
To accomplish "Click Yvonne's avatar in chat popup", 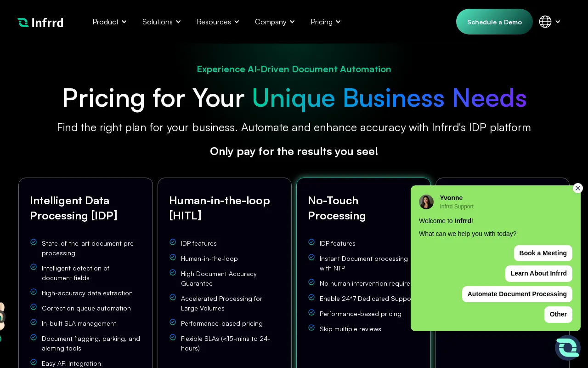I will tap(426, 202).
